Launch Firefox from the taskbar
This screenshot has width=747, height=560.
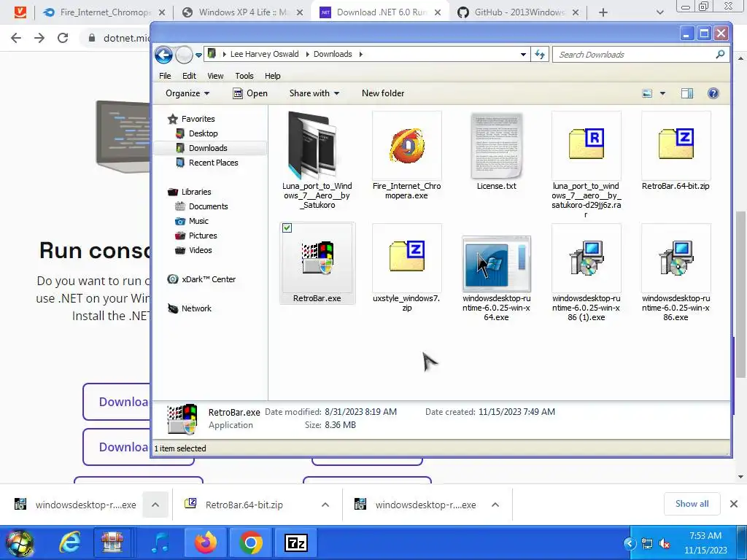pos(206,542)
